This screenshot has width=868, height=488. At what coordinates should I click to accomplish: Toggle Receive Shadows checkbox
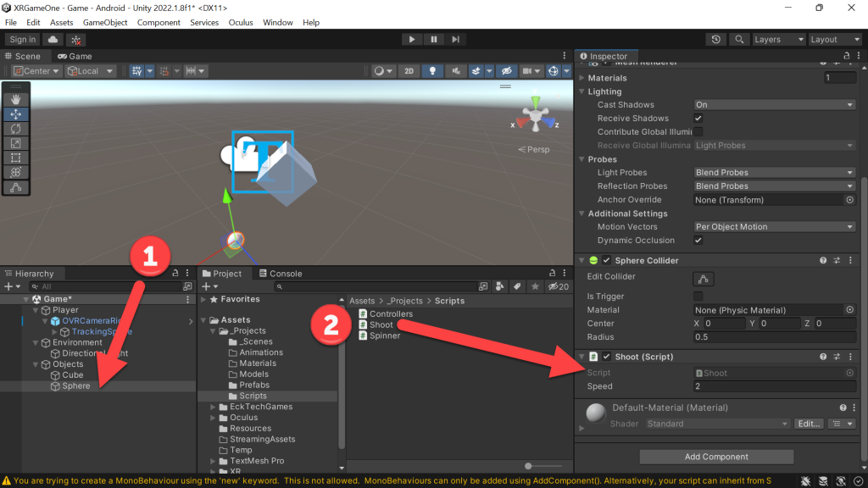point(698,119)
